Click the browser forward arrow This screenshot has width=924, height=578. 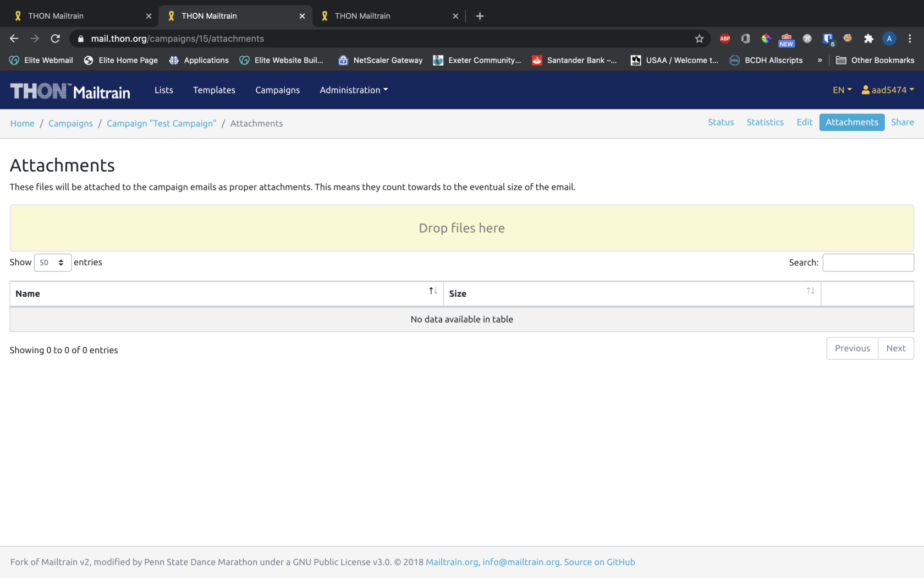[x=35, y=39]
